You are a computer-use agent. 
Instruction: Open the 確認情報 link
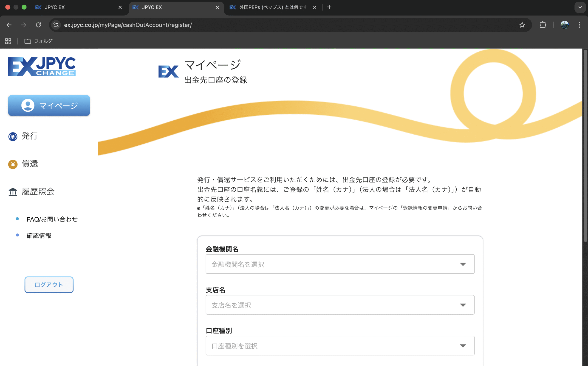(39, 235)
